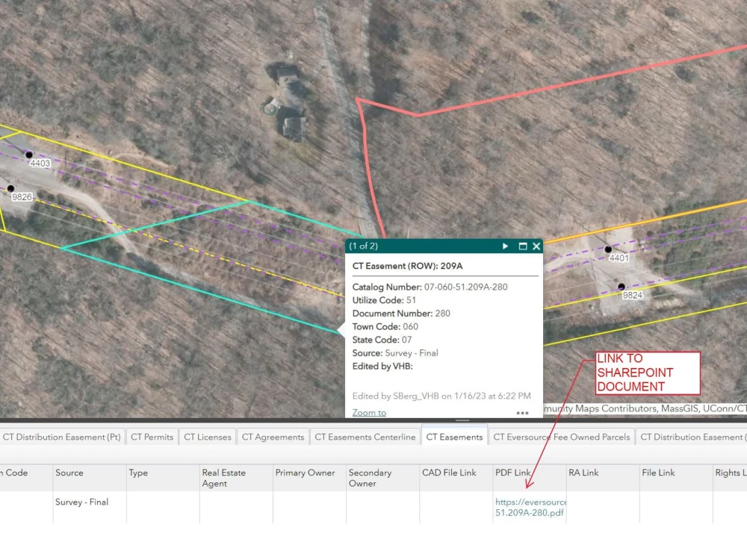
Task: Select the active CT Easements tab
Action: point(454,437)
